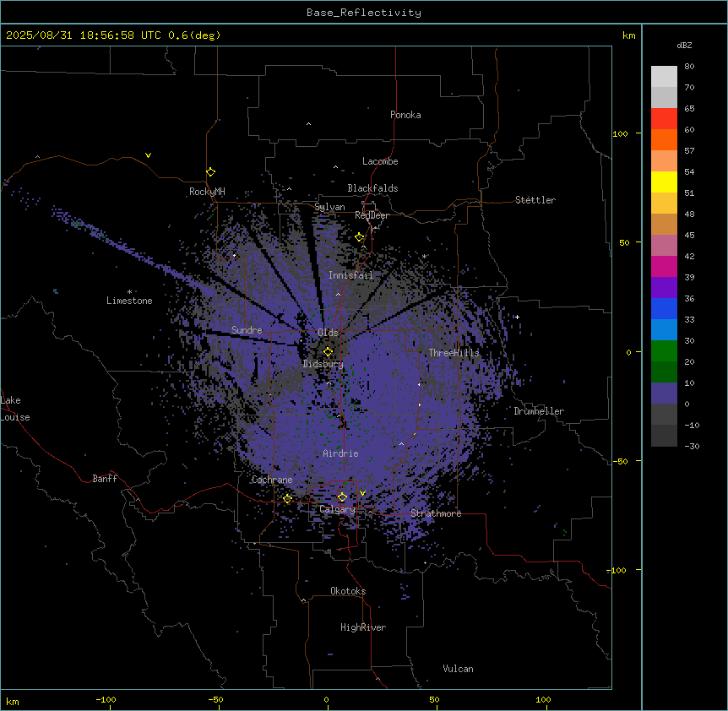Click the km unit label at top right
Image resolution: width=728 pixels, height=711 pixels.
(x=628, y=35)
